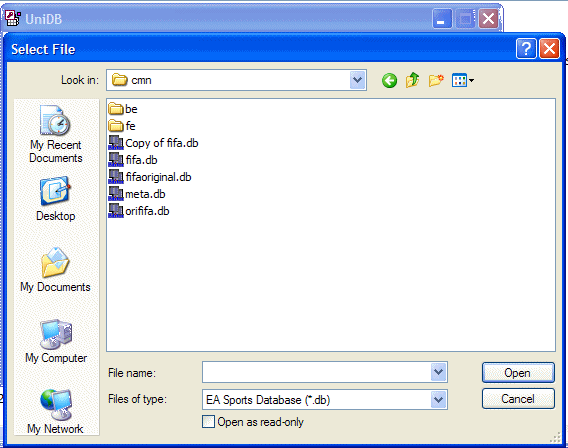Focus the File name text field
The image size is (568, 448).
pyautogui.click(x=317, y=372)
